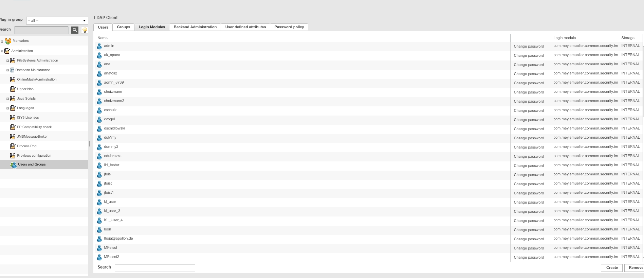Click the user icon for admin

pos(99,46)
